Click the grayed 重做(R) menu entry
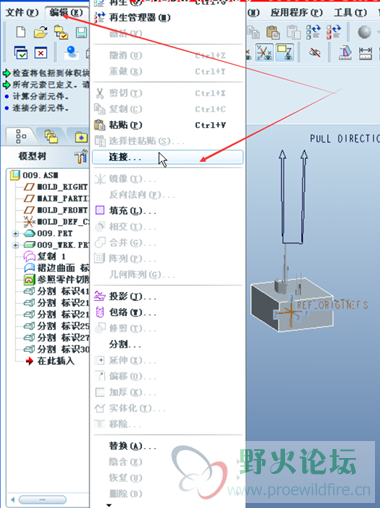This screenshot has width=380, height=508. [x=168, y=71]
